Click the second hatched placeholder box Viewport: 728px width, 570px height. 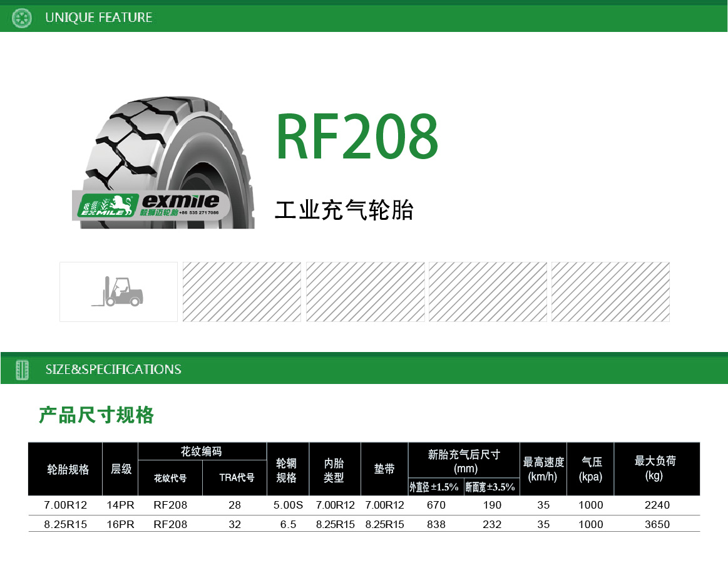point(365,292)
